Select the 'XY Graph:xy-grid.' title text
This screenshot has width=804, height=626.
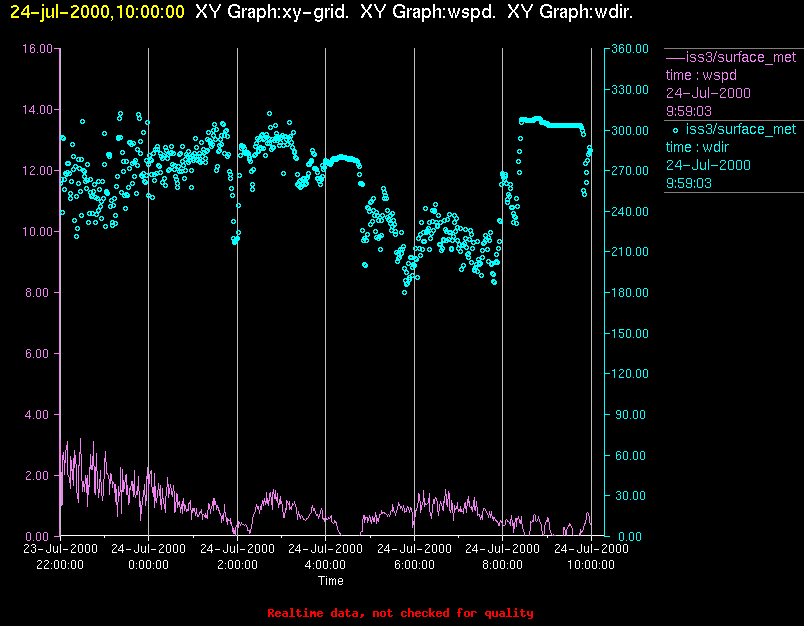click(272, 12)
